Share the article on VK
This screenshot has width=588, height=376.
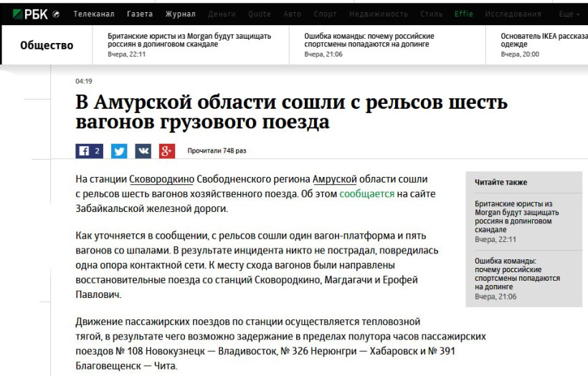[143, 151]
